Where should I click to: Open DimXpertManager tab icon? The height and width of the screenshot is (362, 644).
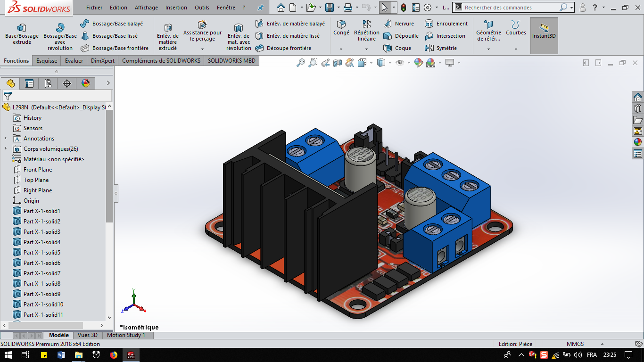(67, 83)
